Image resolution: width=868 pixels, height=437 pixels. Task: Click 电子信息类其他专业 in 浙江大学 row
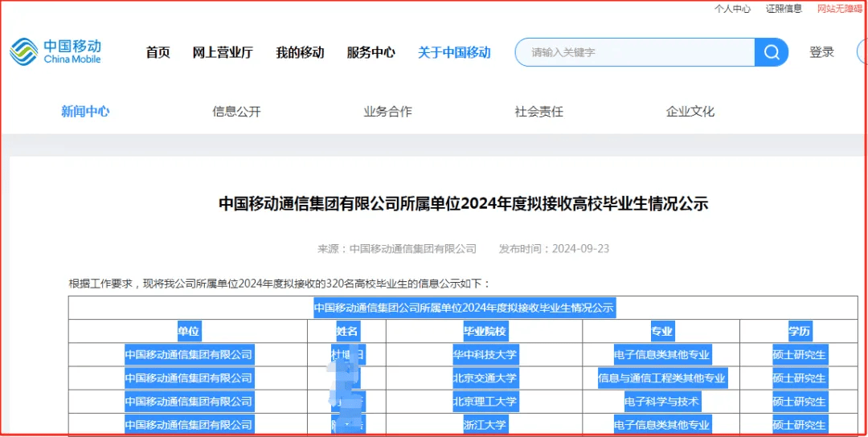[x=662, y=425]
